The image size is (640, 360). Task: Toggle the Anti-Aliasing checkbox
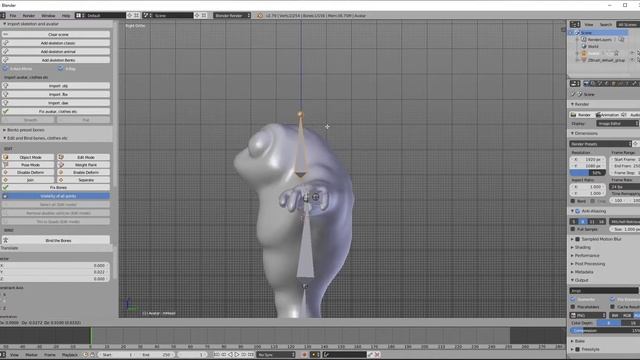pos(578,211)
